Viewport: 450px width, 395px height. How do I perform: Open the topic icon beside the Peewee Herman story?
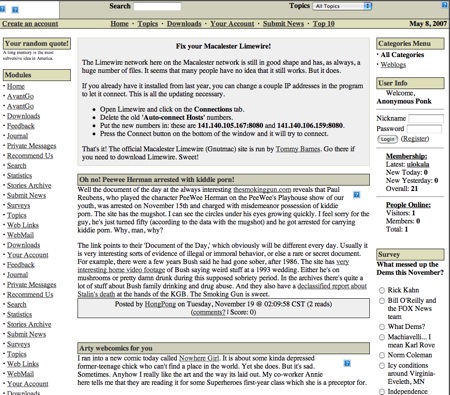tap(356, 195)
